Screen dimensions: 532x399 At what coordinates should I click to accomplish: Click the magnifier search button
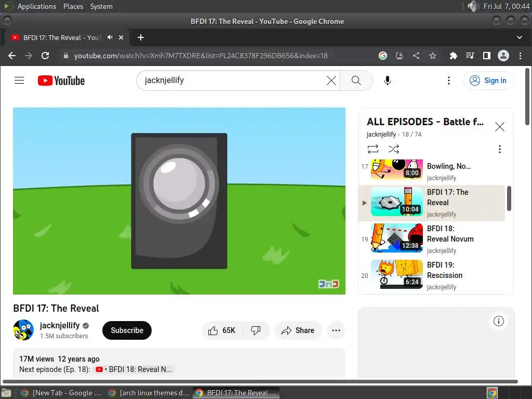356,81
